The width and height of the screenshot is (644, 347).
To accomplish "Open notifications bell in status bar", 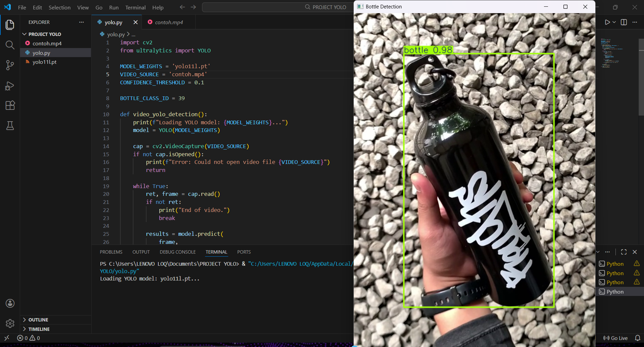I will pyautogui.click(x=637, y=338).
